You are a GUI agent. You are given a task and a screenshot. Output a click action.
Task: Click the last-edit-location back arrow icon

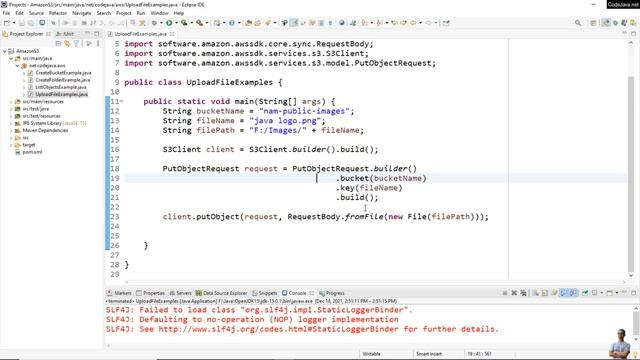pyautogui.click(x=394, y=23)
